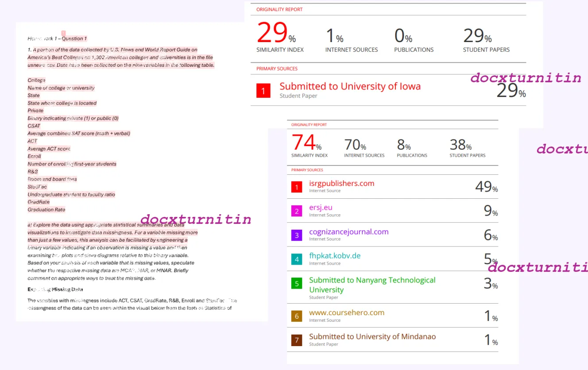This screenshot has height=370, width=588.
Task: Open Submitted to Nanyang Technological University source
Action: [372, 285]
